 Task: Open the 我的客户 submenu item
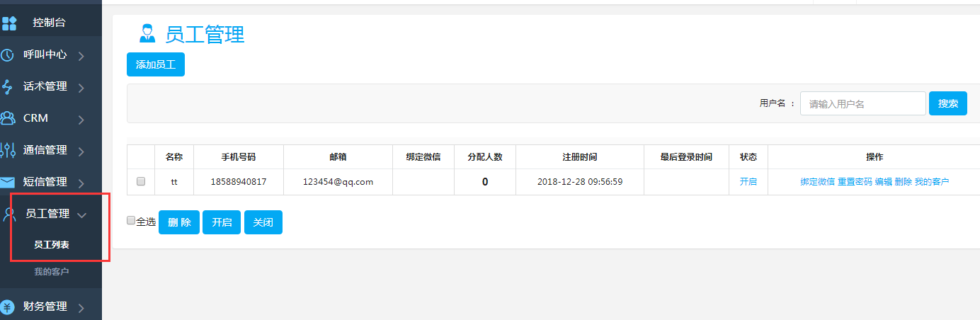51,272
